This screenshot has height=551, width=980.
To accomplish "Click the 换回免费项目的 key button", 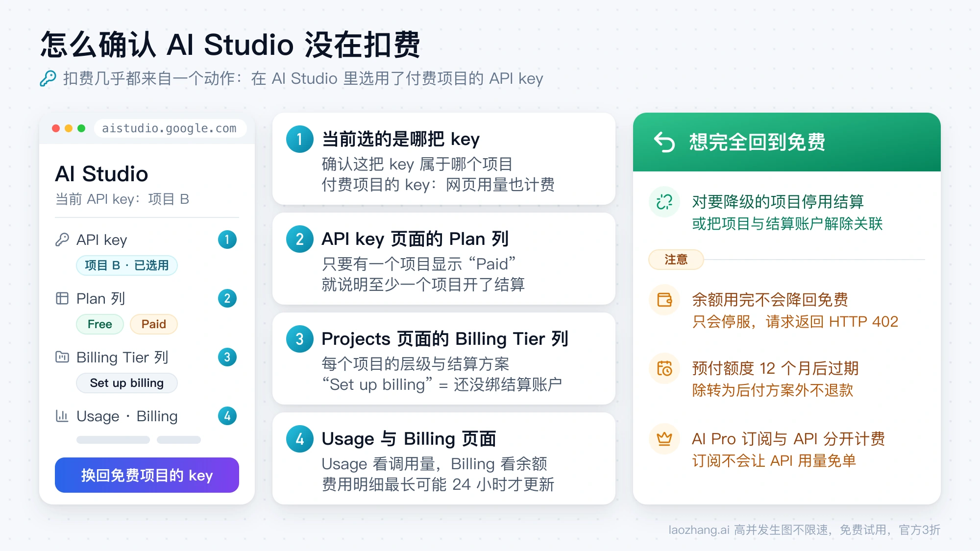I will (x=147, y=475).
